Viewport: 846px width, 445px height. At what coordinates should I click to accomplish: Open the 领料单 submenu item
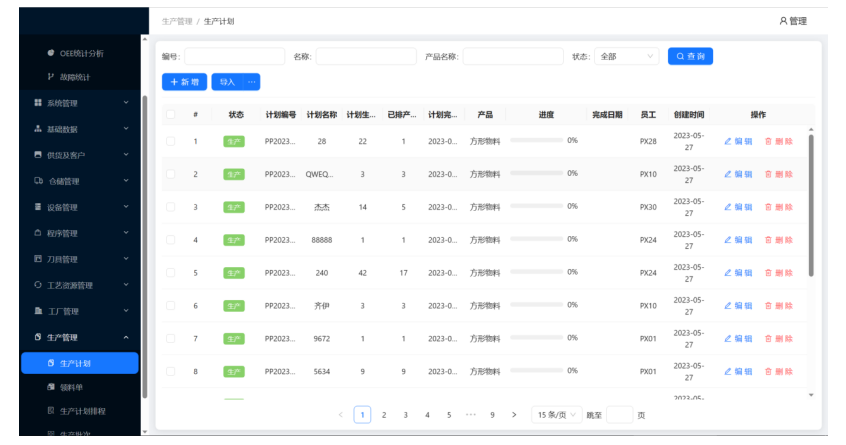tap(72, 387)
